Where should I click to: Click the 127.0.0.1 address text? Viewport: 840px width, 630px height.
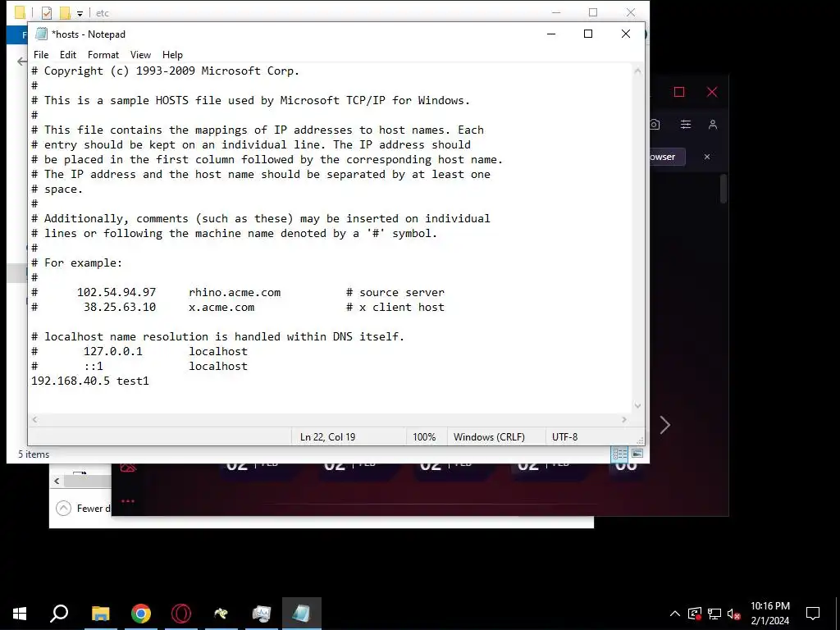click(x=113, y=351)
